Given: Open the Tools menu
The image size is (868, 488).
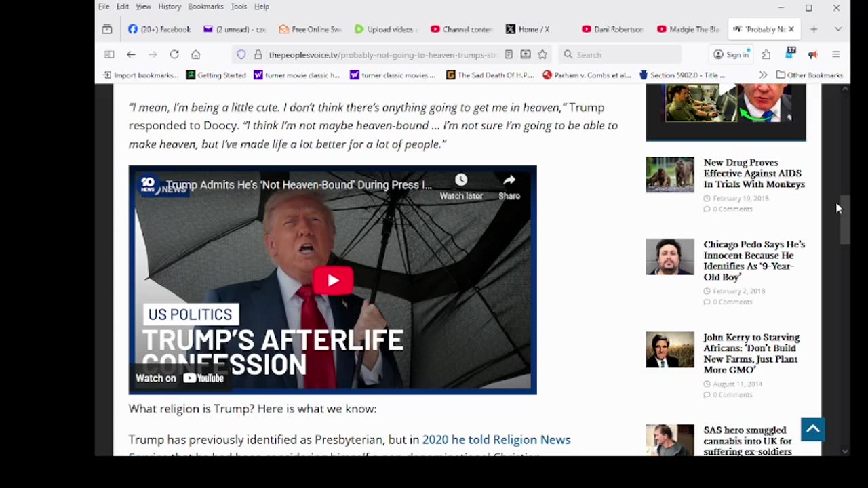Looking at the screenshot, I should tap(239, 7).
